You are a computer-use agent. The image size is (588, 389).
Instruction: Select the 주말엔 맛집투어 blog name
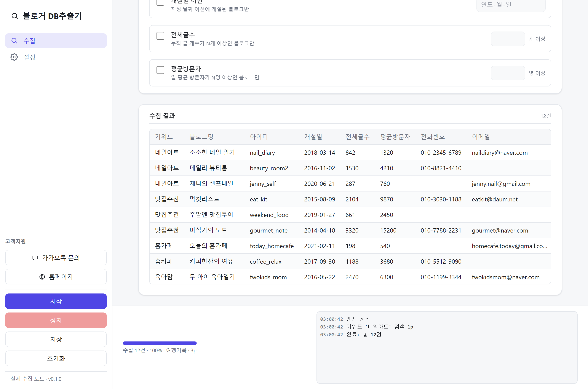(211, 215)
